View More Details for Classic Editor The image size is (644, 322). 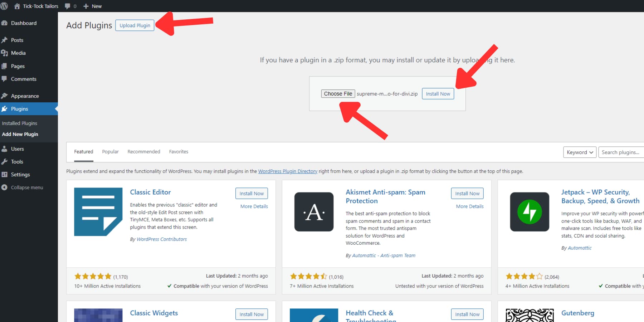tap(254, 206)
